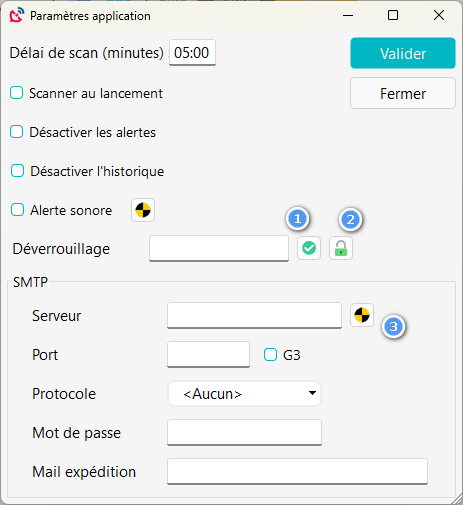Close the Paramètres application window
The image size is (463, 505).
click(x=439, y=16)
